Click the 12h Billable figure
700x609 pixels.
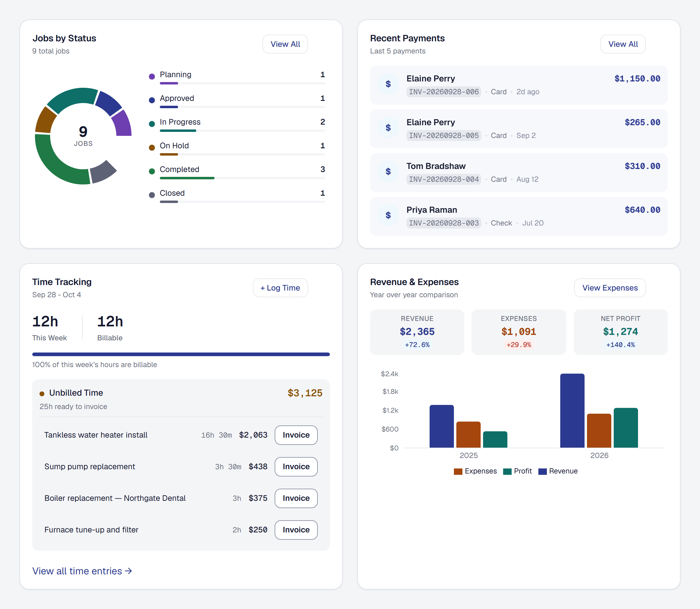tap(110, 322)
